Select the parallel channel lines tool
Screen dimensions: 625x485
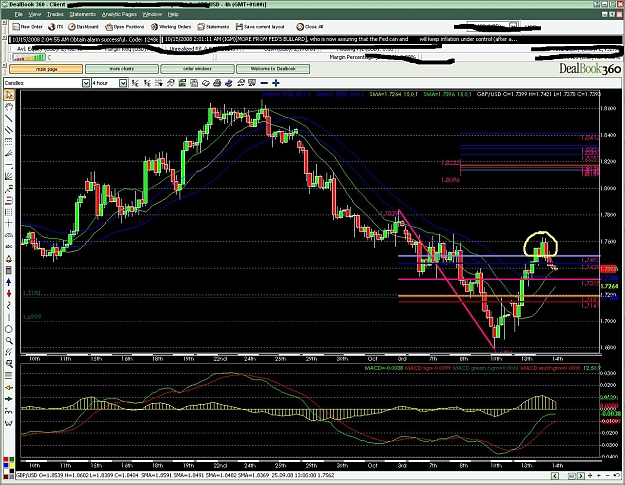pyautogui.click(x=9, y=130)
